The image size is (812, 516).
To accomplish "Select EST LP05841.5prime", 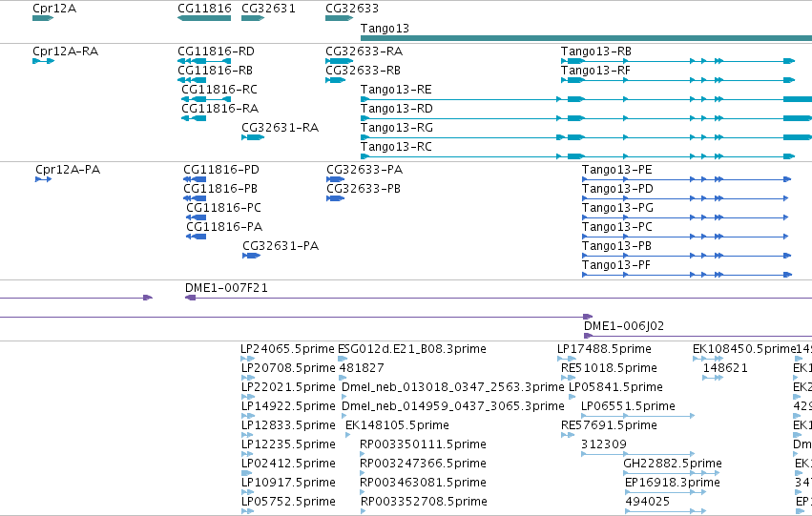I will click(615, 387).
